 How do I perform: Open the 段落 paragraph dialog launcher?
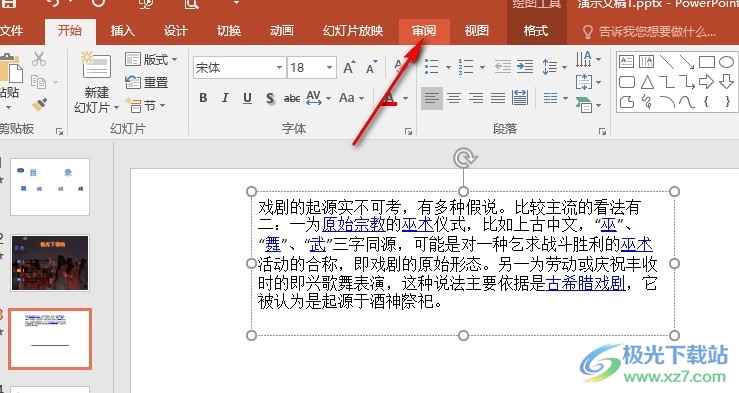(x=602, y=131)
